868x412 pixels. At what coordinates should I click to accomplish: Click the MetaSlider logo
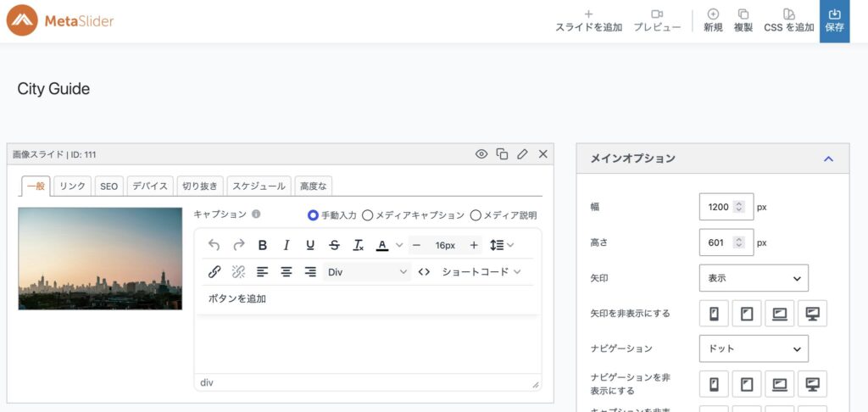[x=60, y=21]
